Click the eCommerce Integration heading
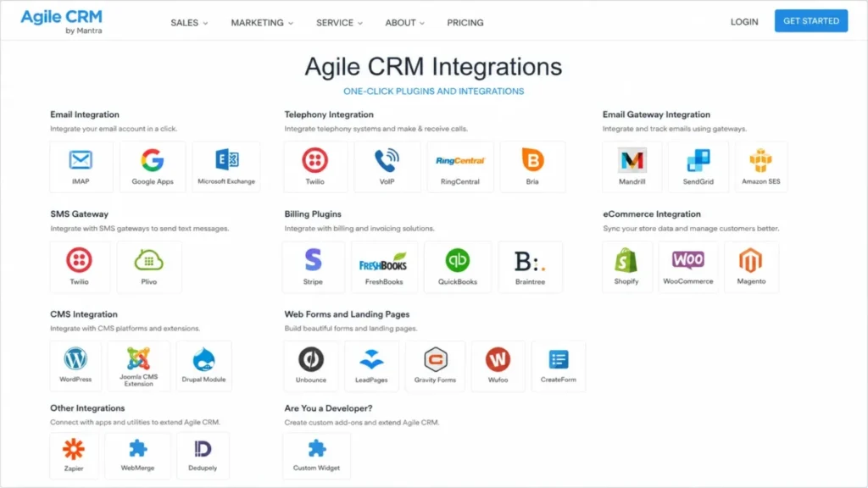Viewport: 868px width, 488px height. 652,214
